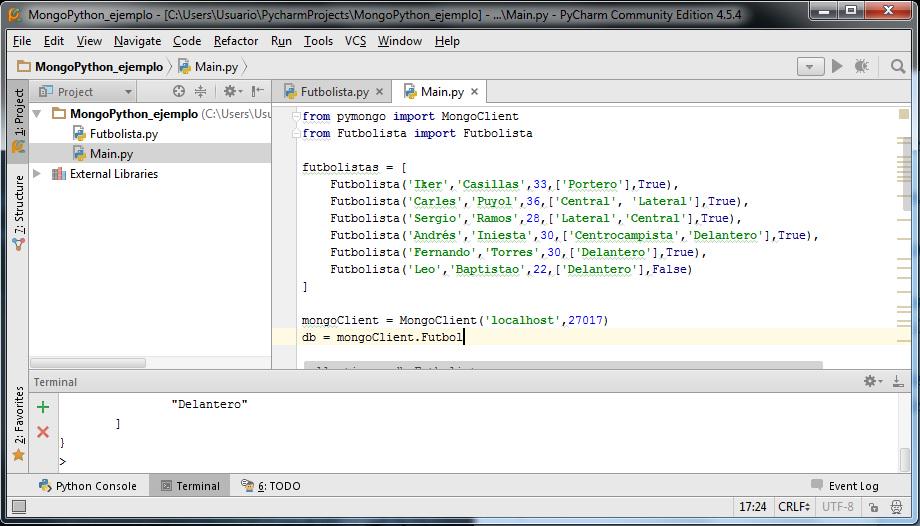This screenshot has width=920, height=526.
Task: Open the Code menu
Action: click(x=187, y=41)
